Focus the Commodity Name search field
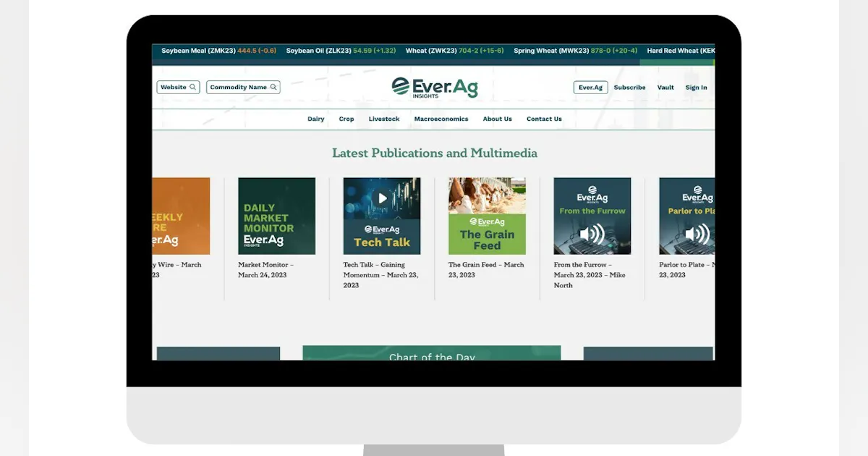Screen dimensions: 868x456 [x=243, y=87]
